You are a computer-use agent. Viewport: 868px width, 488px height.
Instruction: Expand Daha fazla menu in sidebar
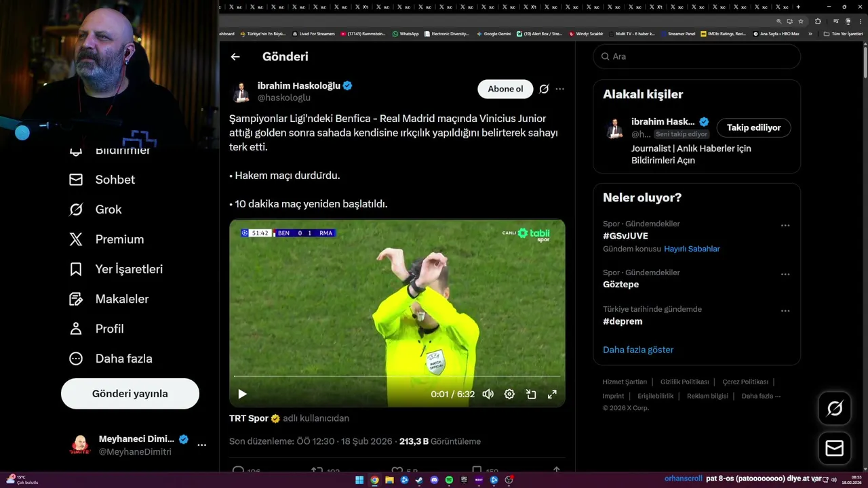pos(111,359)
